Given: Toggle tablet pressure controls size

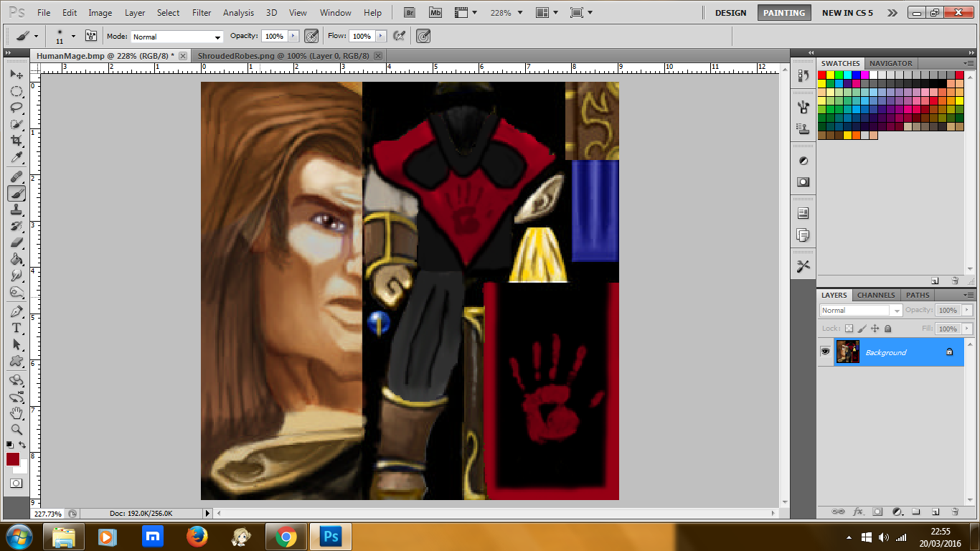Looking at the screenshot, I should click(423, 36).
